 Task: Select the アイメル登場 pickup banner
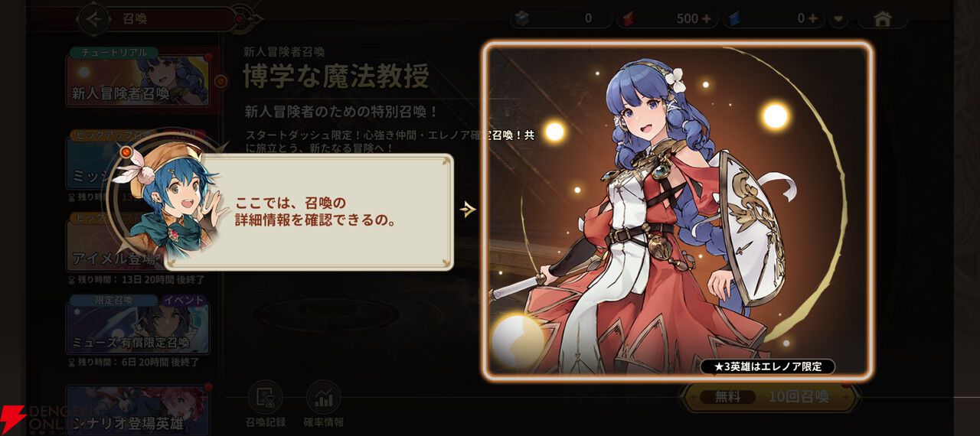pyautogui.click(x=116, y=245)
